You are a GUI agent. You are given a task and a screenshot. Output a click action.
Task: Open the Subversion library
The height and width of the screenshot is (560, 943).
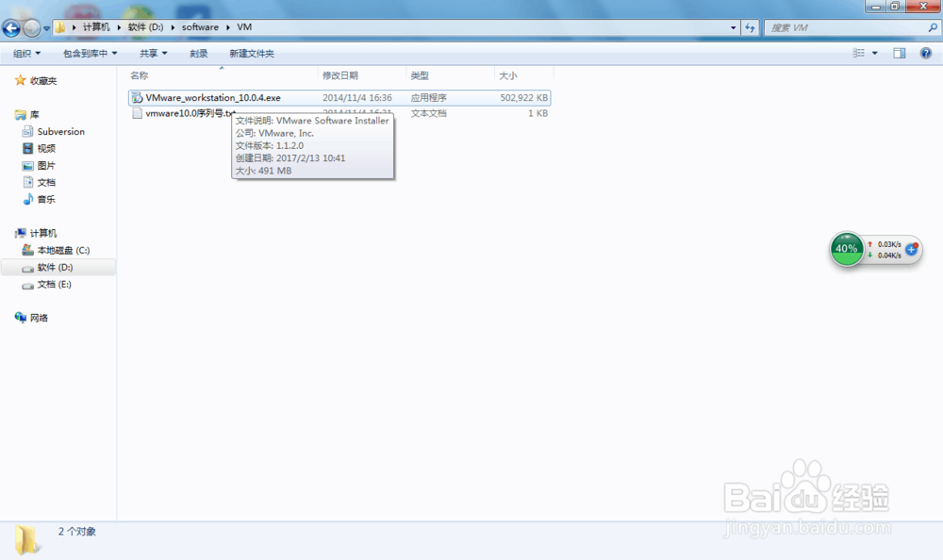[x=60, y=131]
